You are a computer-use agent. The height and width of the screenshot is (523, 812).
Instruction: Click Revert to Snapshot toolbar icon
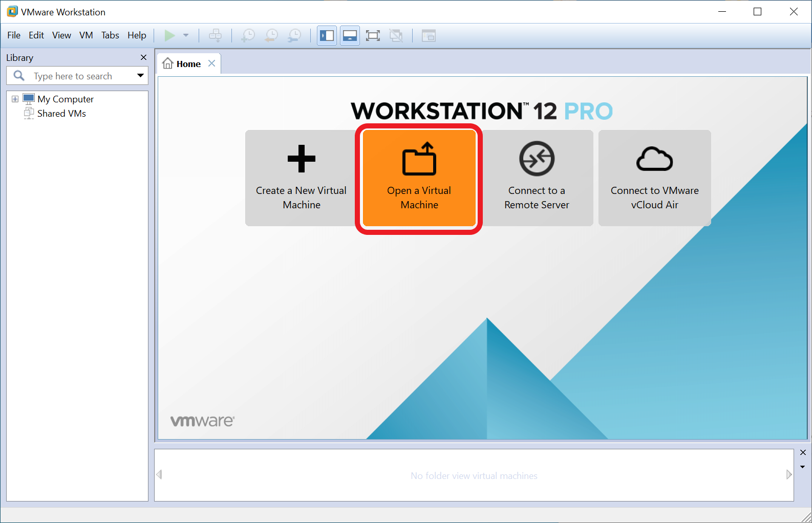pyautogui.click(x=271, y=35)
